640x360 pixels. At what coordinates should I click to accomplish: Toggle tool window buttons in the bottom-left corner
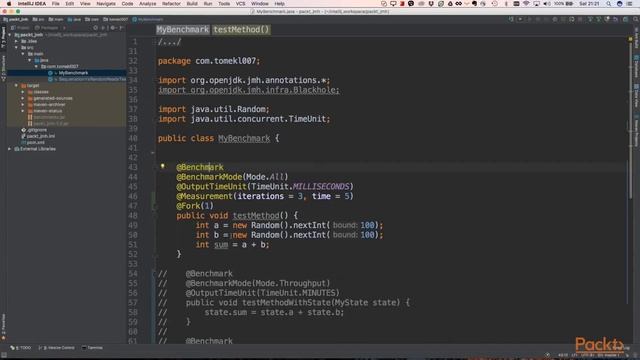[4, 355]
